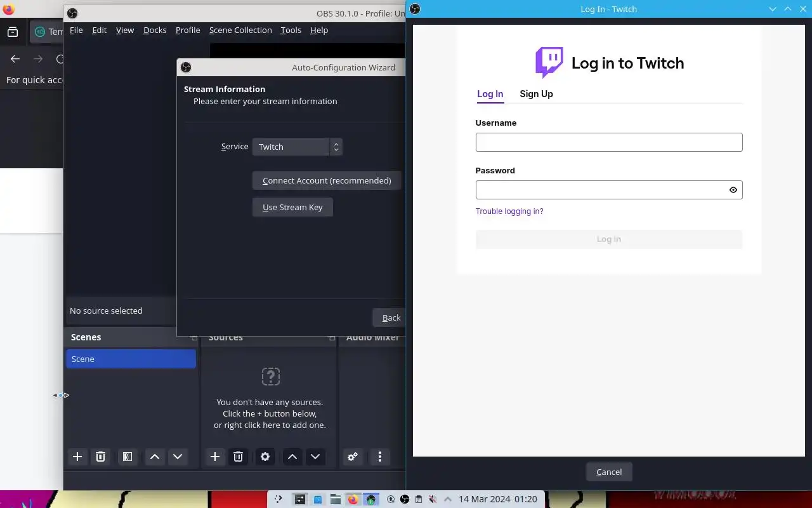Move source down in Sources panel
The image size is (812, 508).
tap(315, 457)
